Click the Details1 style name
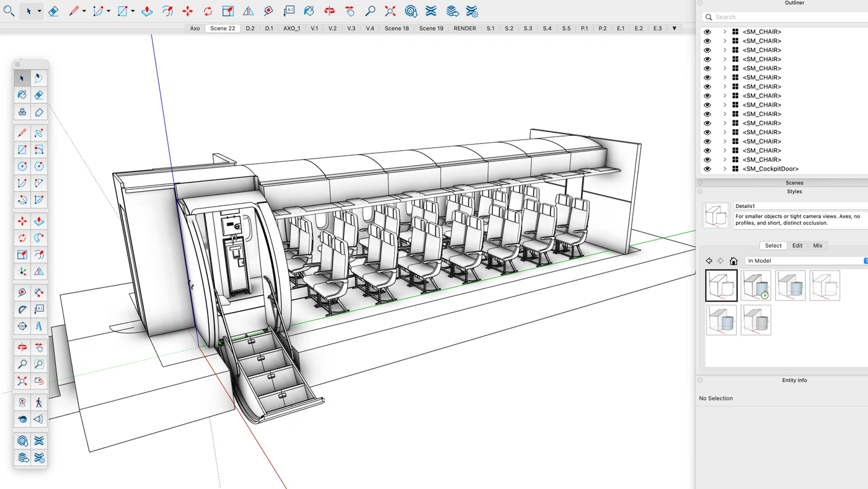 point(745,206)
